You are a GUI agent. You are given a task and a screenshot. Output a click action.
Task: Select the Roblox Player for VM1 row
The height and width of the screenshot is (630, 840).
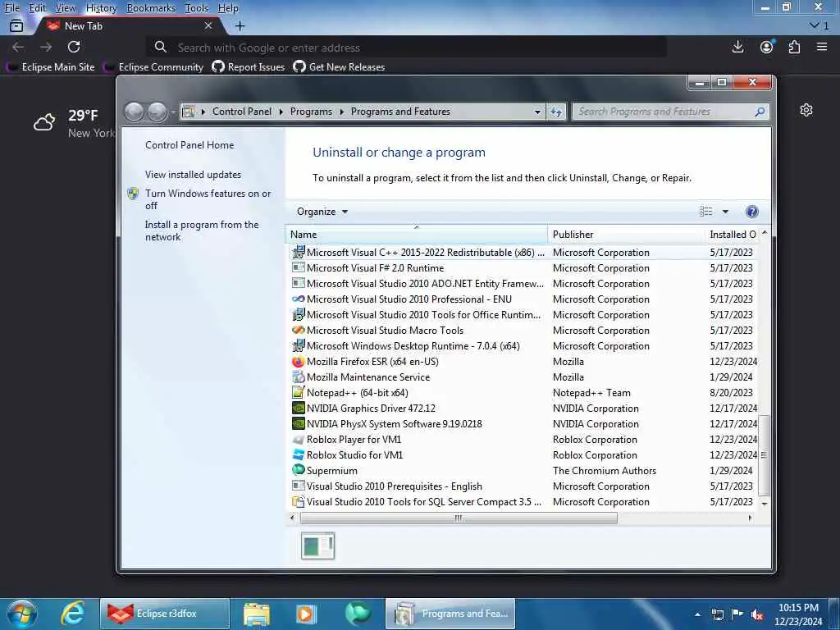[x=523, y=440]
